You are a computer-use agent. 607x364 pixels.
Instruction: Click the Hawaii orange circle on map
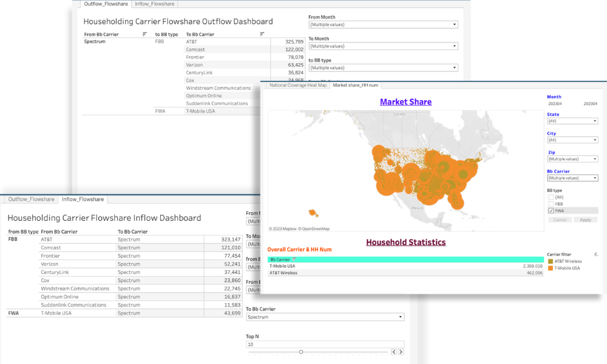pos(312,212)
